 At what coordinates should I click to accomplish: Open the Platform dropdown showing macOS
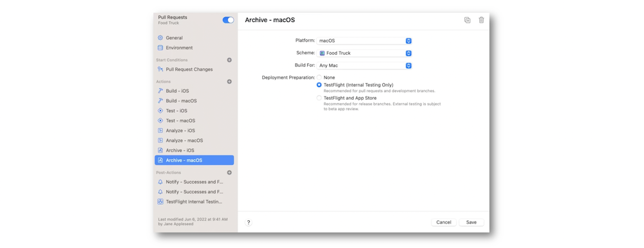pyautogui.click(x=365, y=41)
